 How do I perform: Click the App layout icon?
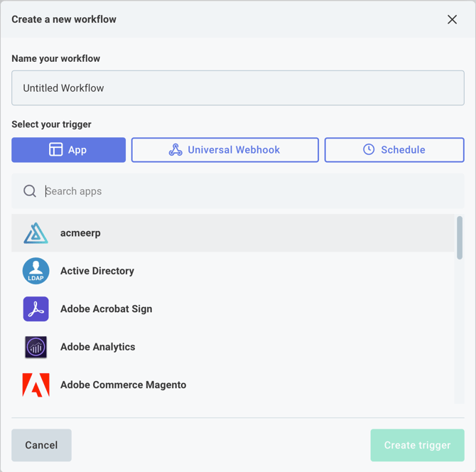tap(55, 150)
